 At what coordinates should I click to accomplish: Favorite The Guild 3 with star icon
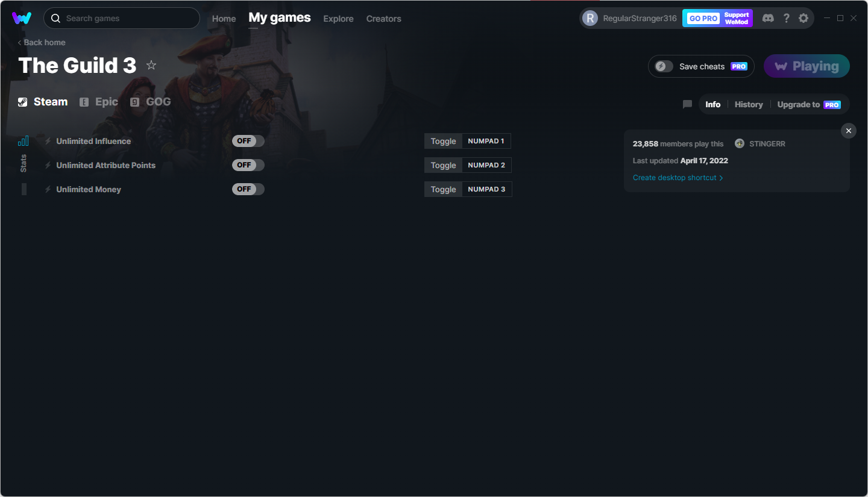click(151, 65)
